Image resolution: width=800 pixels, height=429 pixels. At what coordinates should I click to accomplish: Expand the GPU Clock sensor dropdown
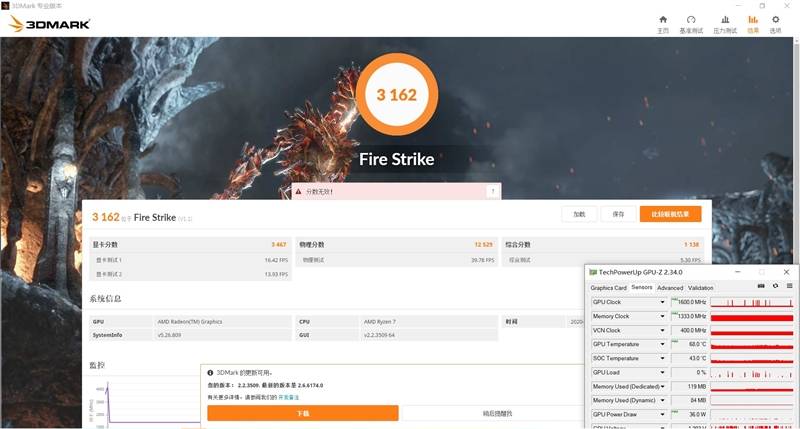pyautogui.click(x=661, y=302)
